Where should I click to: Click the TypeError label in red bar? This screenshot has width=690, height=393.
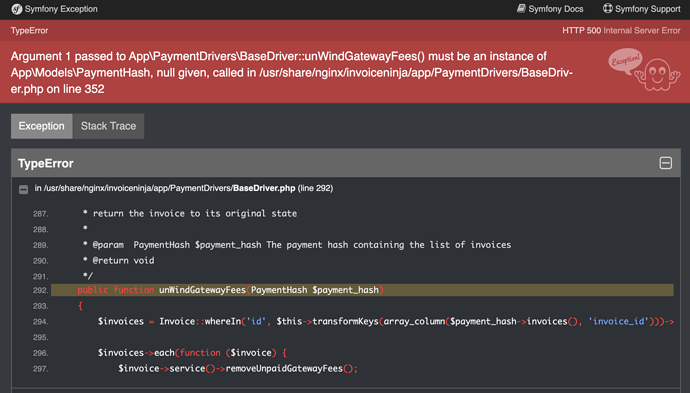coord(29,30)
